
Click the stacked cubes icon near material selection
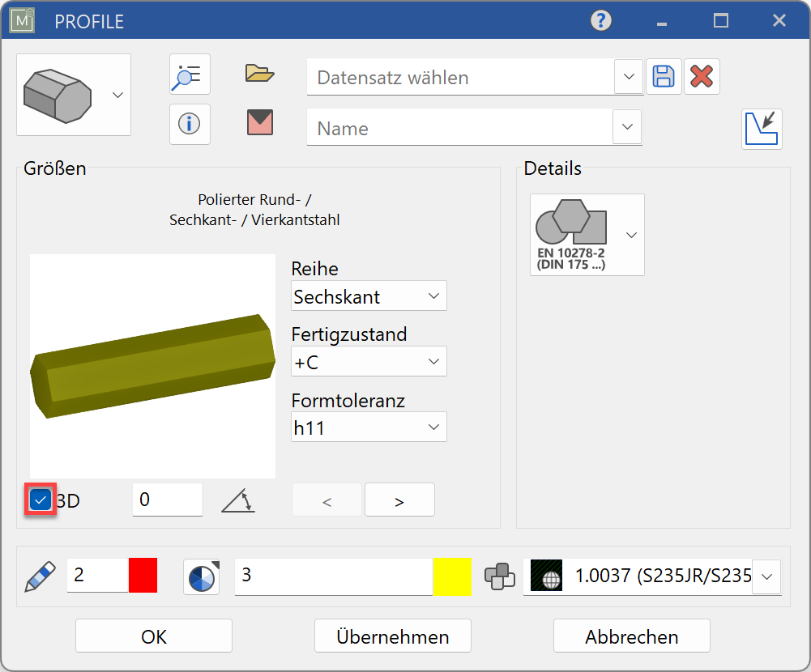pyautogui.click(x=500, y=576)
